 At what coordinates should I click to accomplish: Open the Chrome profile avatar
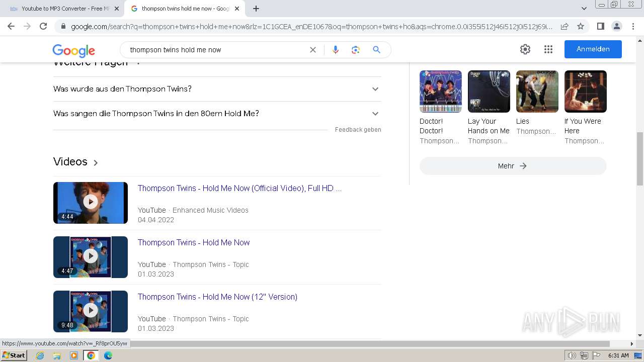[616, 26]
